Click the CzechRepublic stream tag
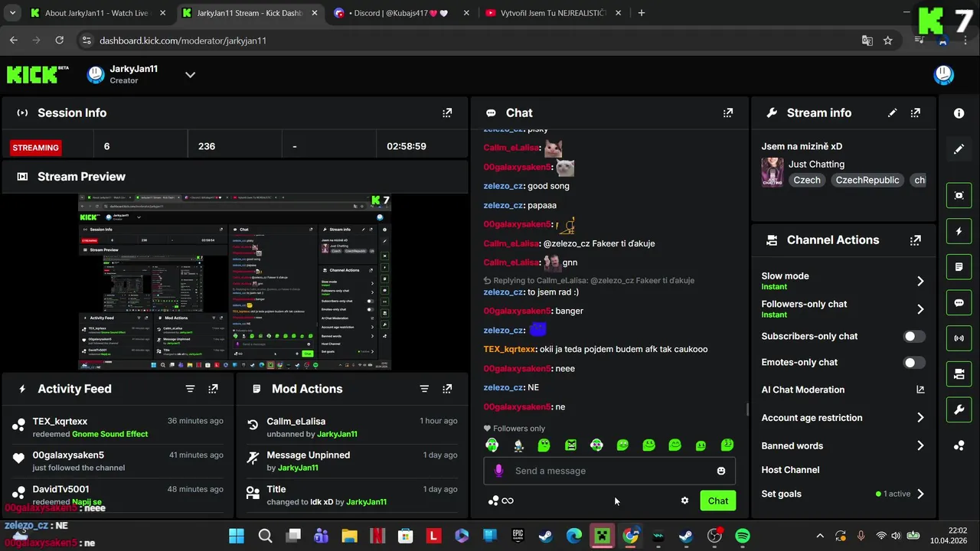 click(867, 180)
